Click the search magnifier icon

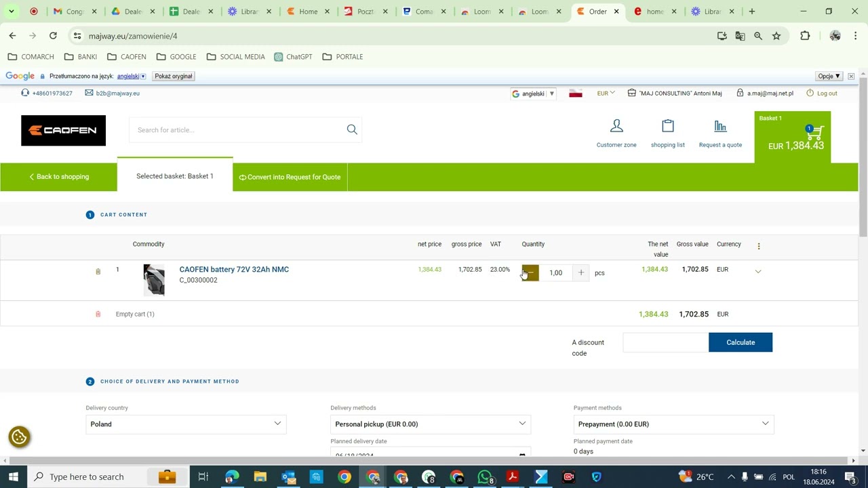click(x=352, y=129)
